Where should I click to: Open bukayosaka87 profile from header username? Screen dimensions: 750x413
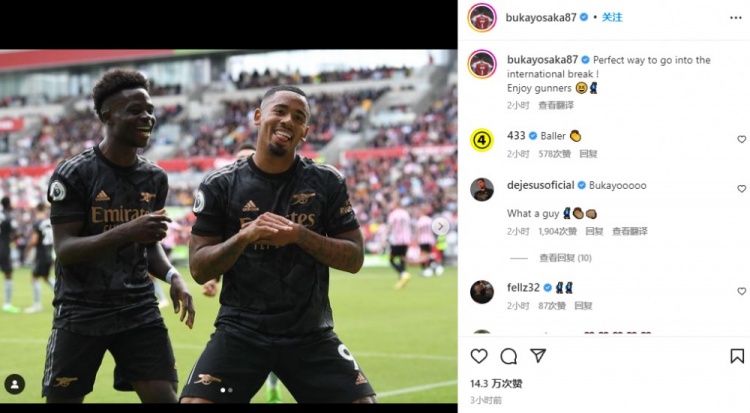coord(541,18)
